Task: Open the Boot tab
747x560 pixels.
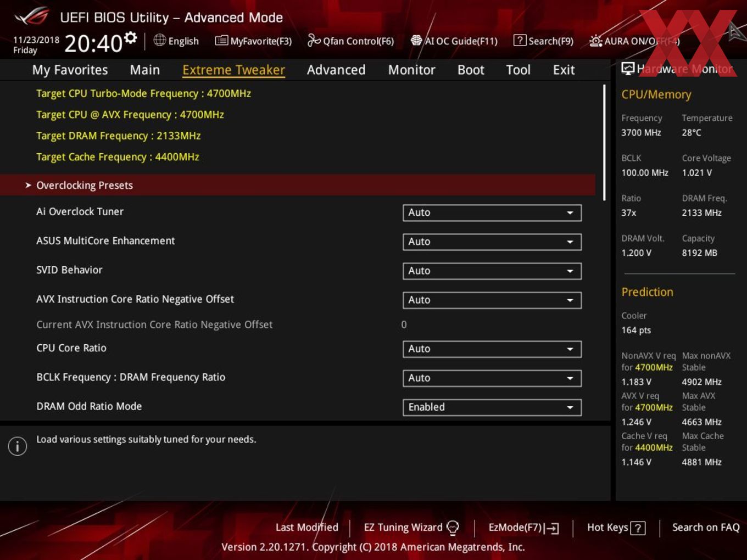Action: [471, 70]
